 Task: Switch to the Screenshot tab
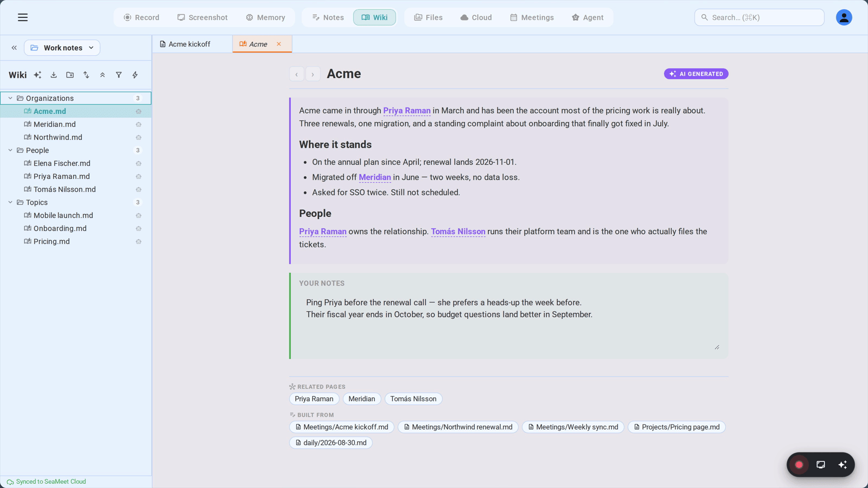(203, 17)
